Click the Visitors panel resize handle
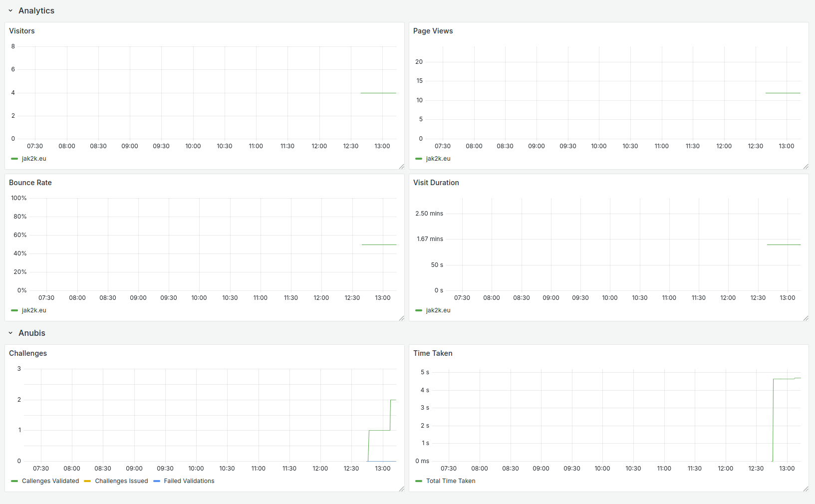The width and height of the screenshot is (815, 504). (401, 167)
